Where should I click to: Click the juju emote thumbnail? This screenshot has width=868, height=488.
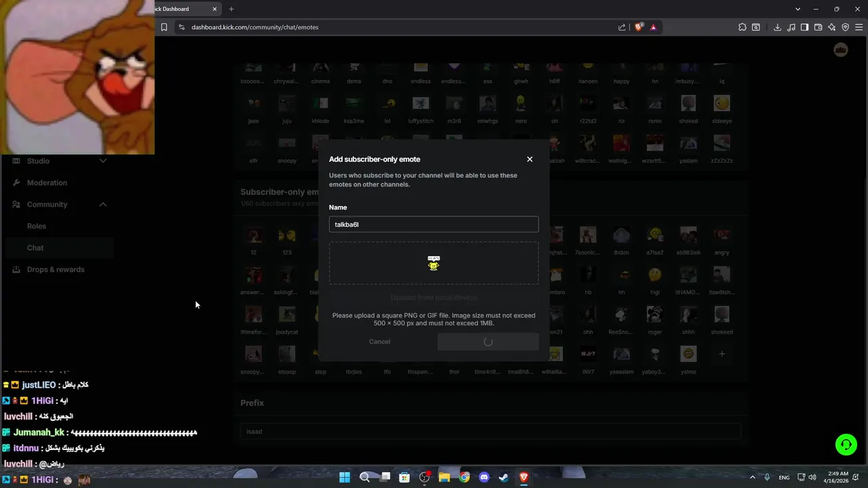click(287, 104)
